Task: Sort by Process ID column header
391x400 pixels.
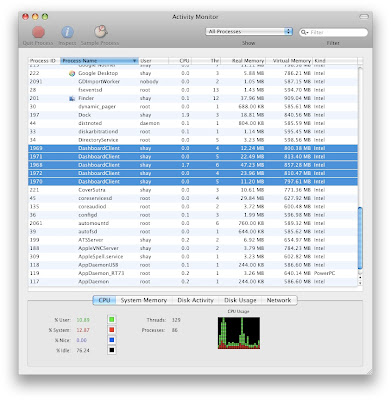Action: (44, 61)
